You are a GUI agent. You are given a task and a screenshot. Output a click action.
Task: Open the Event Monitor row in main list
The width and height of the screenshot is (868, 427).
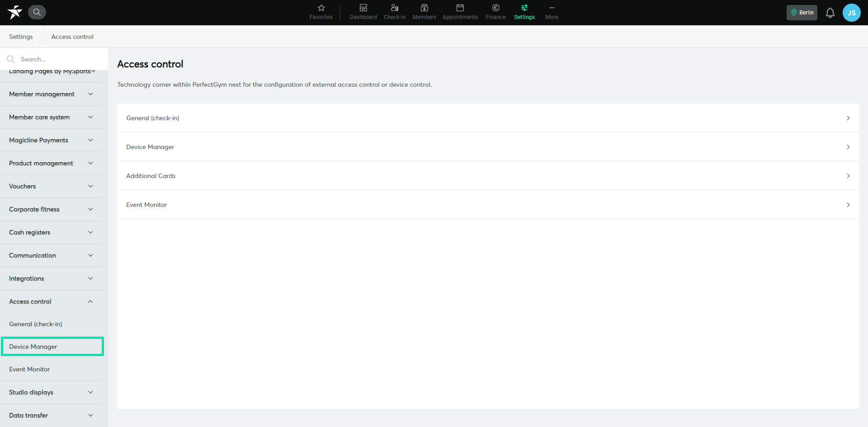click(x=488, y=205)
